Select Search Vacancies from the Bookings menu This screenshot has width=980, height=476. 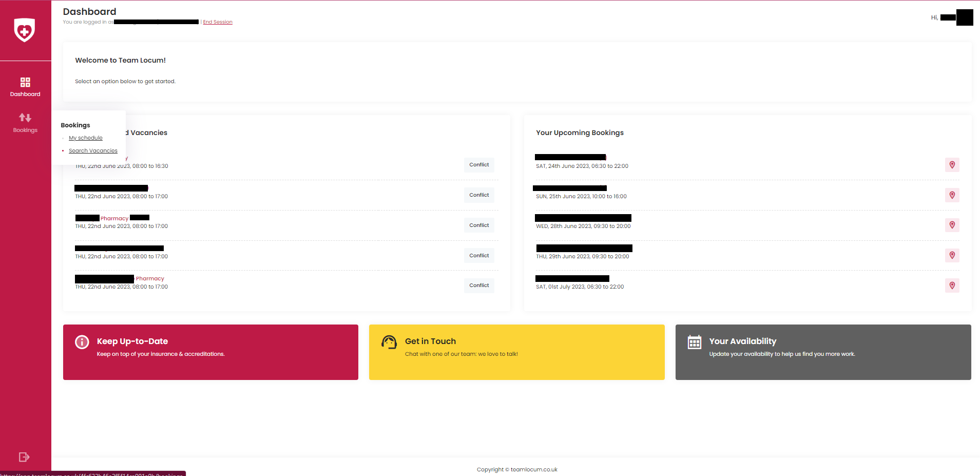(93, 150)
